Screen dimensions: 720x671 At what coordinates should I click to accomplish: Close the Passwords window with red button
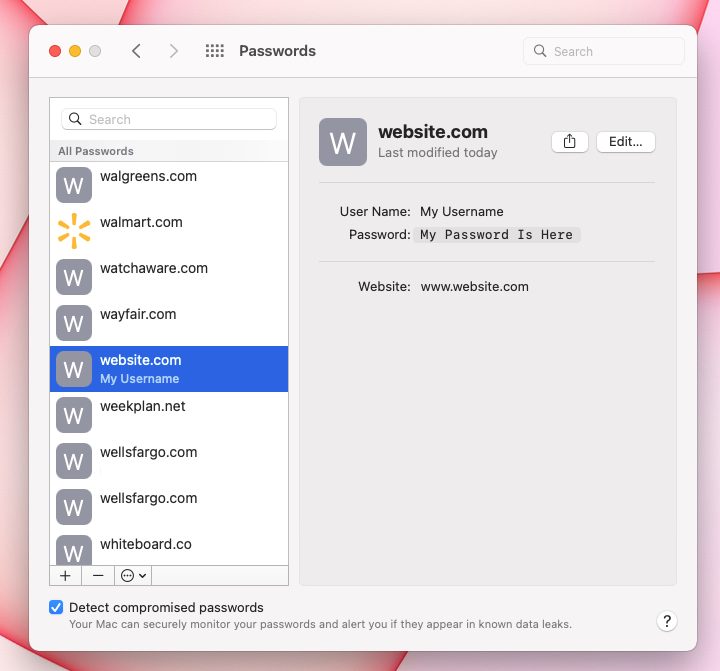tap(55, 51)
